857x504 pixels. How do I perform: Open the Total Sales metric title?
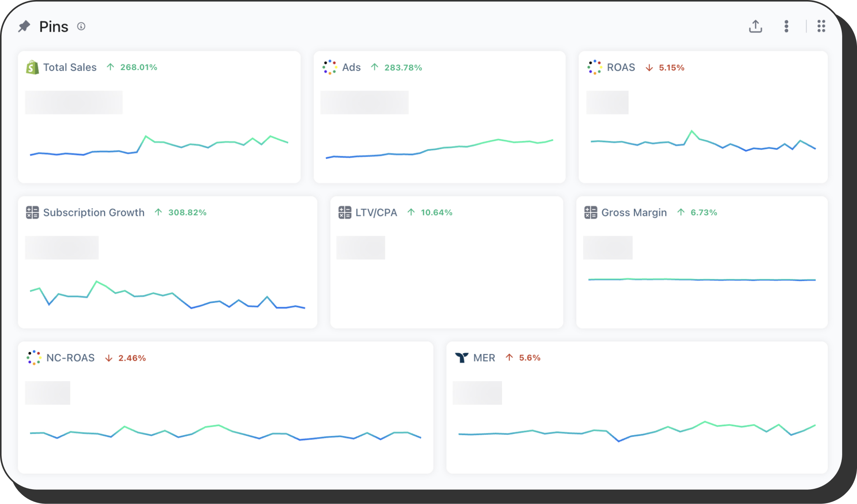70,68
